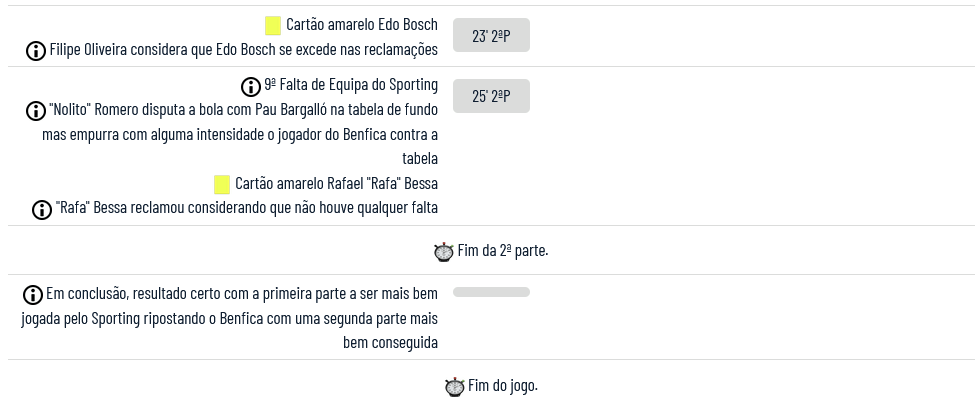Screen dimensions: 979x411
Task: Click stopwatch icon next to Fim da 2ª parte
Action: click(x=444, y=251)
